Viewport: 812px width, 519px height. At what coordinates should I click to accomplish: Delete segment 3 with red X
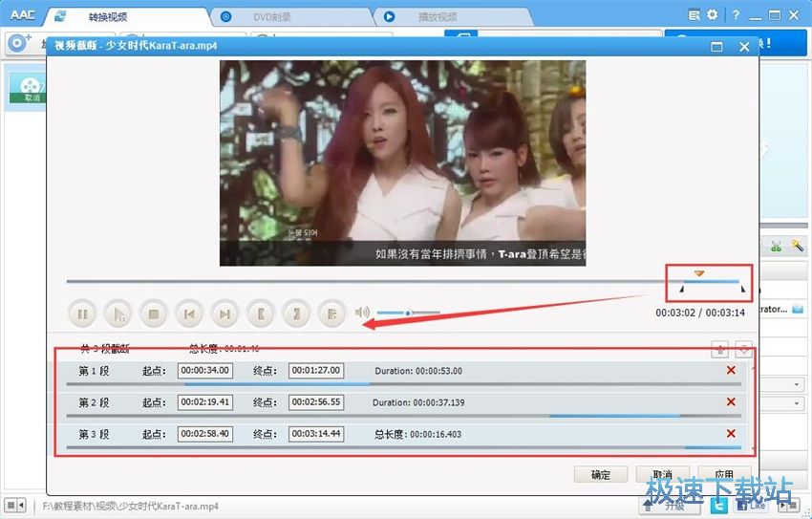(731, 433)
